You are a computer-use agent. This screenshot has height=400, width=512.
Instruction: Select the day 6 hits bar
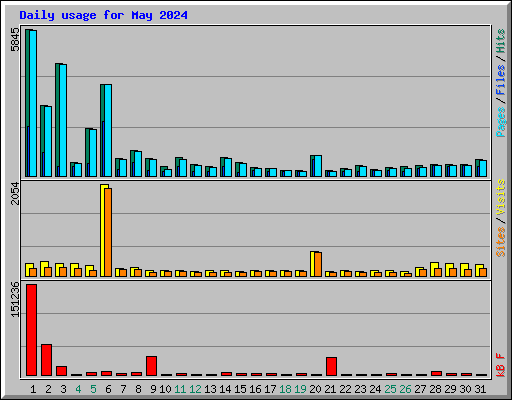tap(102, 103)
